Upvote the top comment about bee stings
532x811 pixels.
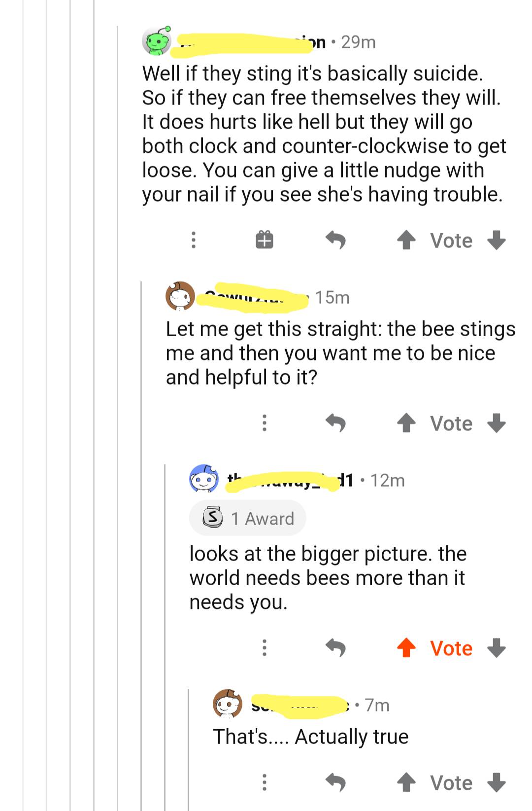point(406,240)
